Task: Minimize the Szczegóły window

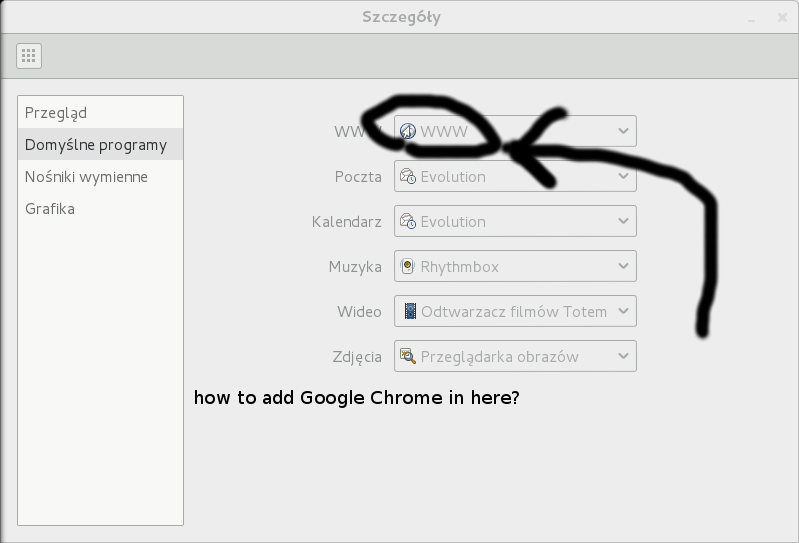Action: pos(752,18)
